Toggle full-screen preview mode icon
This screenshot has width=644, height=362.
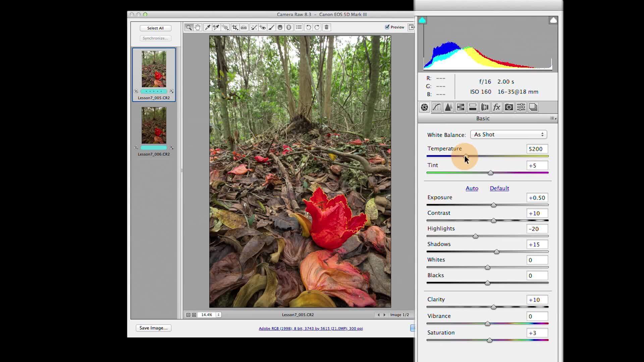click(412, 27)
